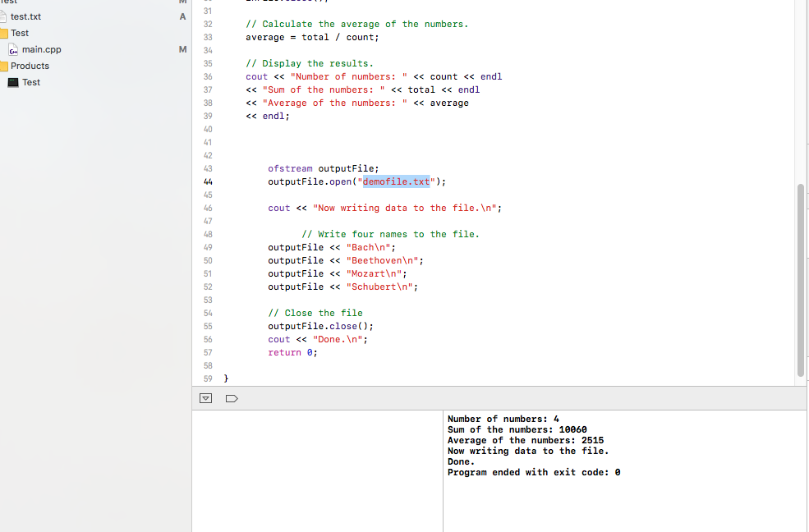Click 'ofstream outputFile;' declaration line
The width and height of the screenshot is (809, 532).
click(x=323, y=168)
